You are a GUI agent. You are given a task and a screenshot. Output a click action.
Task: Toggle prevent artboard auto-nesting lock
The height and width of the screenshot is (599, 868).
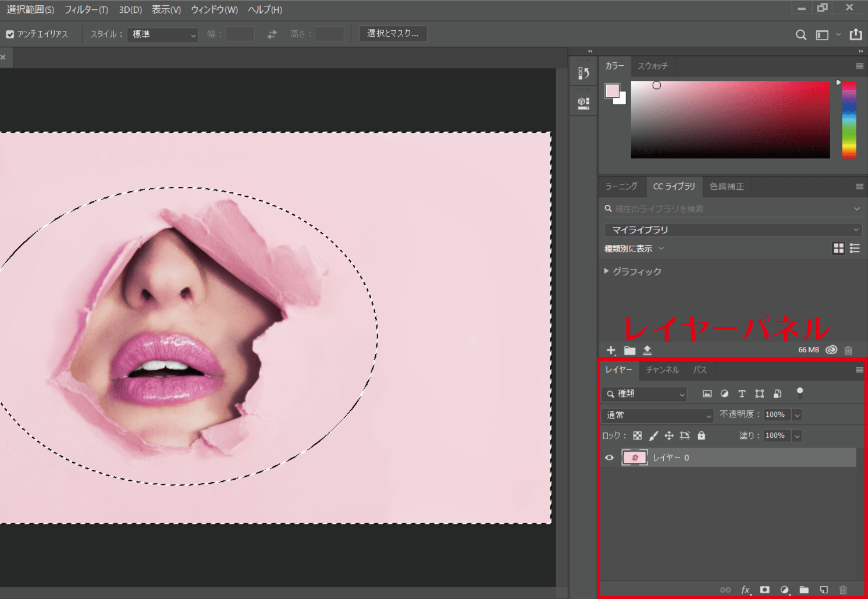coord(685,435)
